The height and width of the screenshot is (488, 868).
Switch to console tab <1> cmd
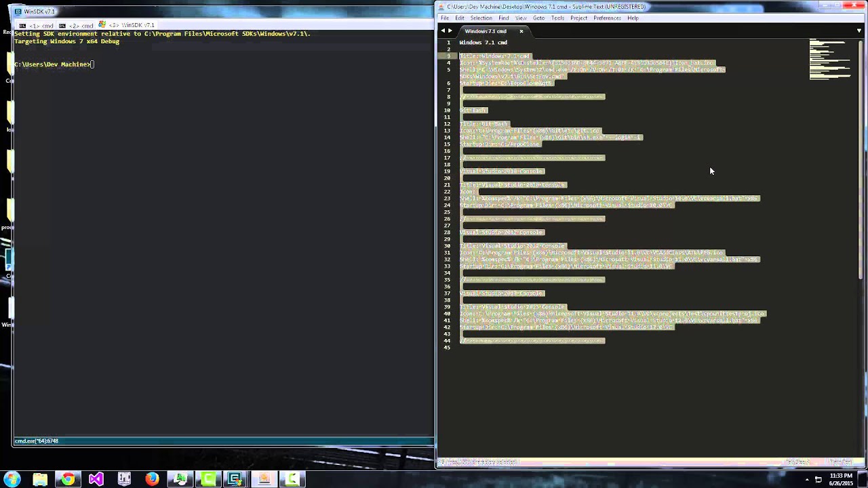(37, 25)
